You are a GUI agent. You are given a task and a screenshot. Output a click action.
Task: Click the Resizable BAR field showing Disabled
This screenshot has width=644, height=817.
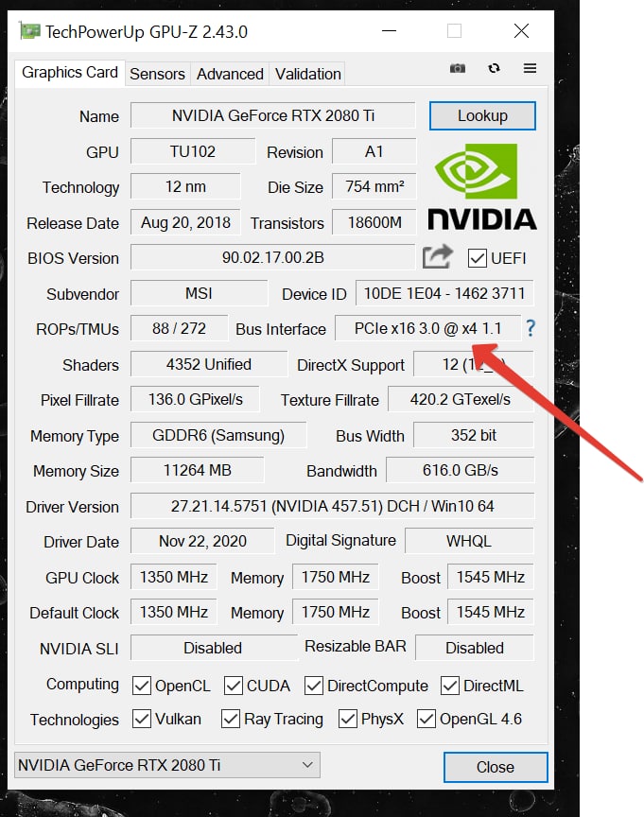pos(474,648)
